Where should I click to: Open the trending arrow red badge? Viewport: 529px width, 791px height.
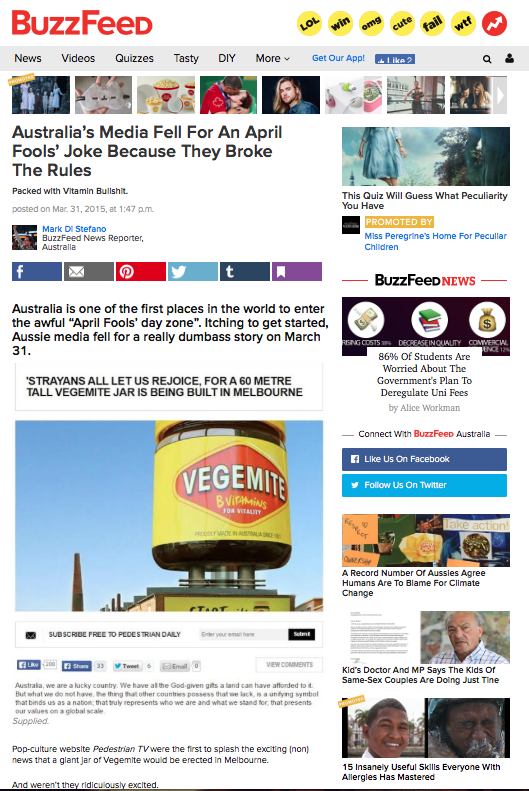[x=494, y=23]
